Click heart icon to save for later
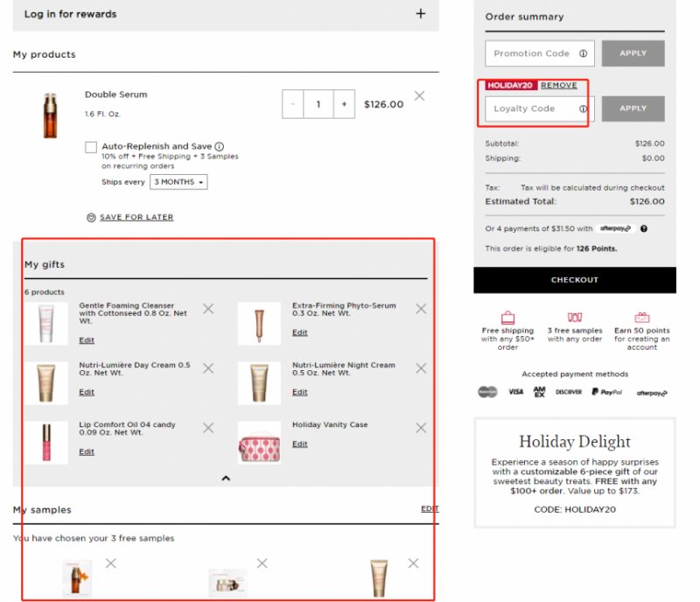Image resolution: width=700 pixels, height=602 pixels. 91,217
